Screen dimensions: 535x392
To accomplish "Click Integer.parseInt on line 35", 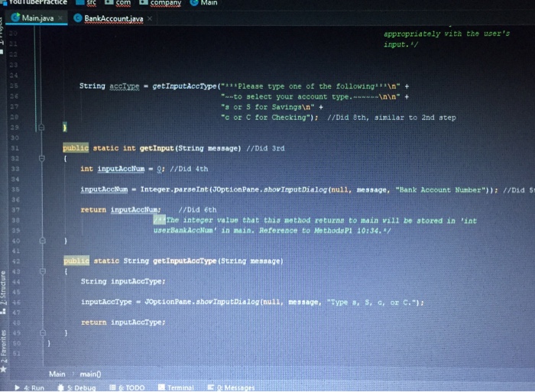I will click(174, 190).
